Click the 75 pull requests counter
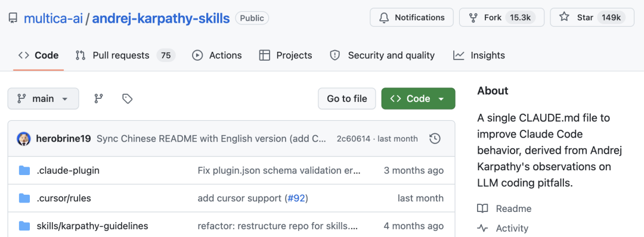This screenshot has height=237, width=644. pyautogui.click(x=166, y=55)
